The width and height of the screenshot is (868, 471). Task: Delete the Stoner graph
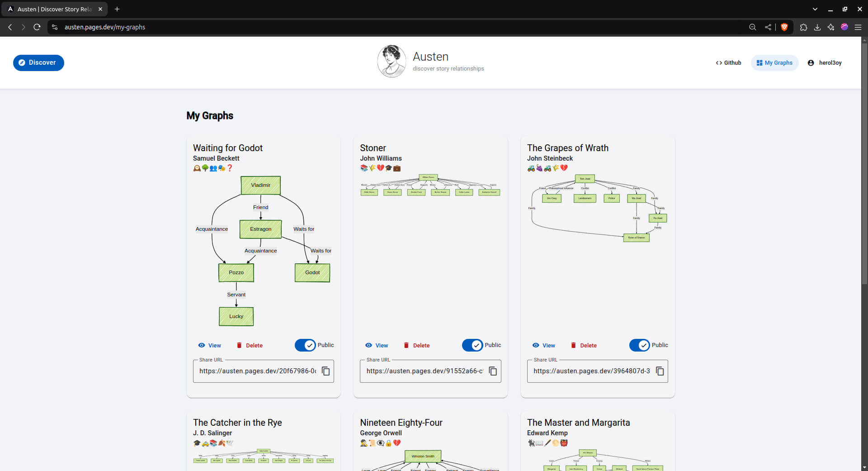pyautogui.click(x=416, y=345)
